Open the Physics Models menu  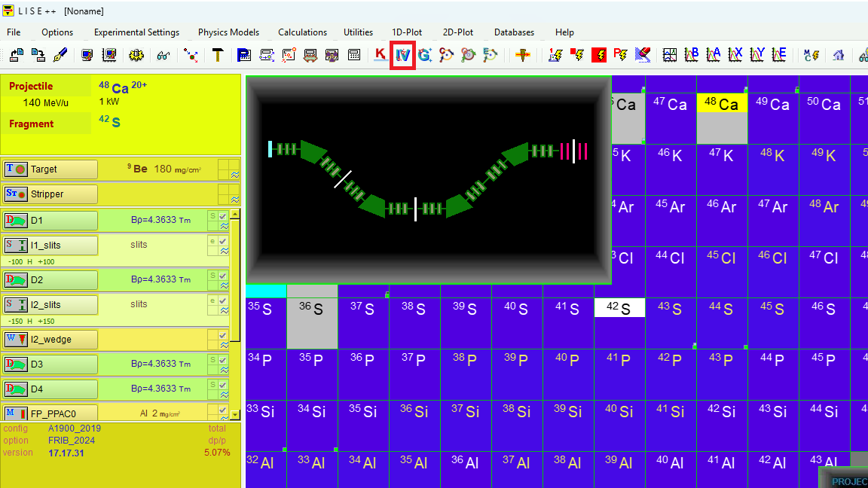tap(228, 32)
